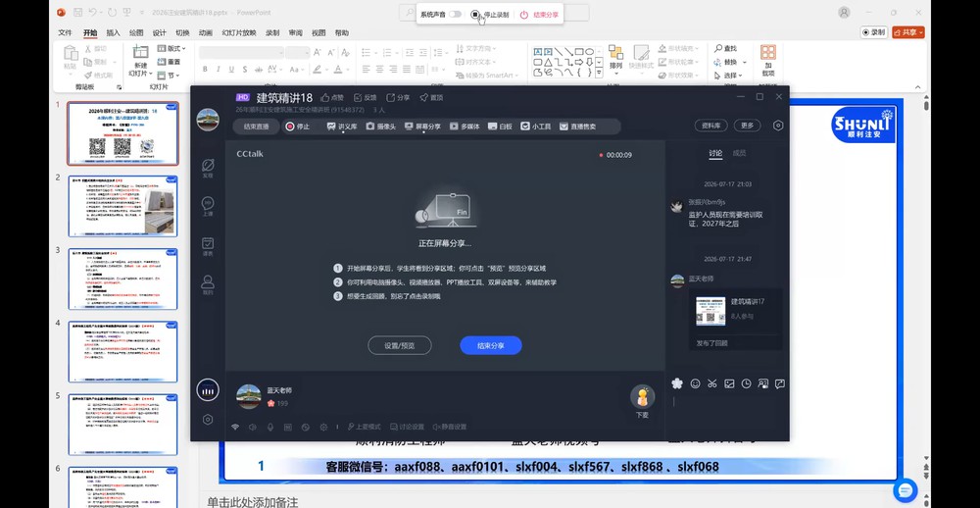The image size is (980, 508).
Task: Open 静音设置 mute settings
Action: coord(450,428)
